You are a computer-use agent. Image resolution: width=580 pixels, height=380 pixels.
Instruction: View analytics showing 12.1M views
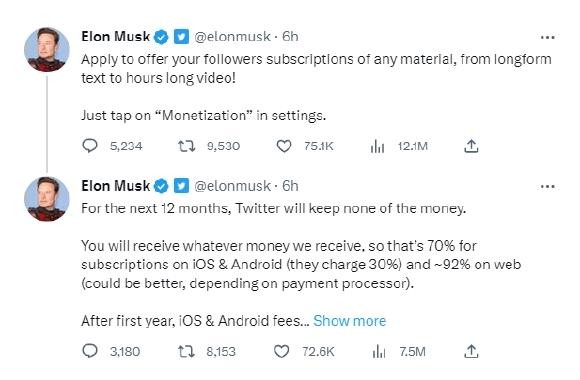pyautogui.click(x=378, y=147)
